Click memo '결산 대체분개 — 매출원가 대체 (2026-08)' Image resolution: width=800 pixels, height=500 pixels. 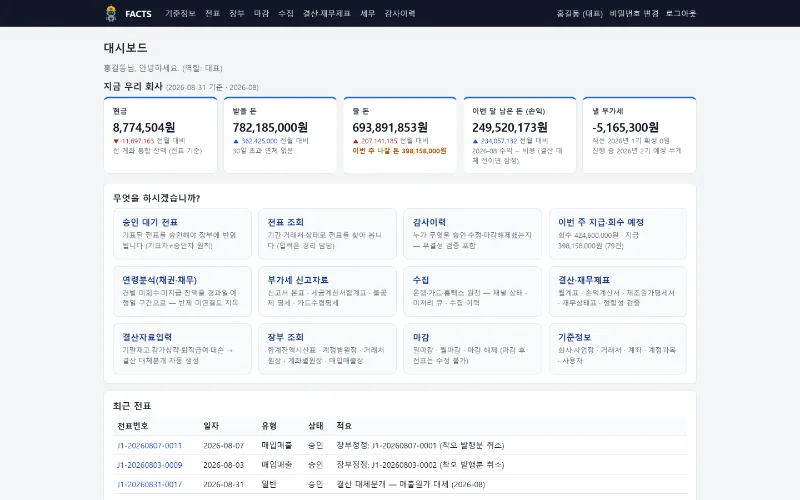pyautogui.click(x=411, y=484)
